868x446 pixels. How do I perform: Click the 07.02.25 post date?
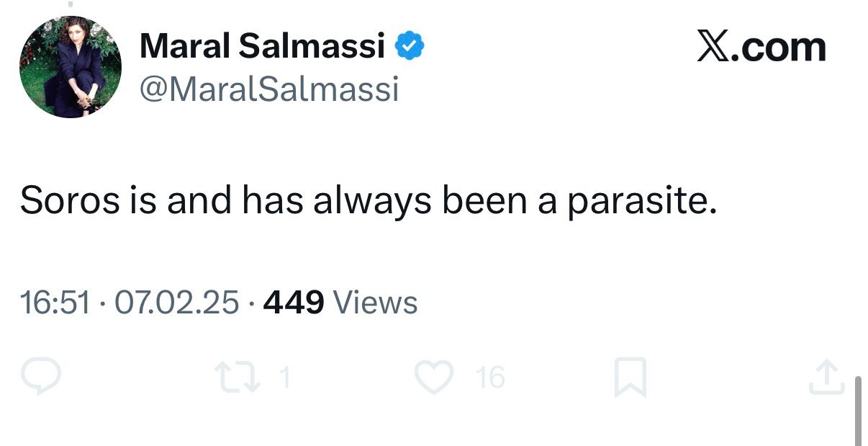pyautogui.click(x=177, y=303)
